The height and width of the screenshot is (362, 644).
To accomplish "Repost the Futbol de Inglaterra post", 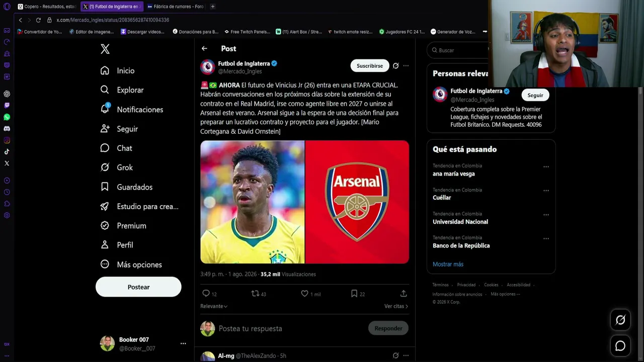I will pos(255,294).
